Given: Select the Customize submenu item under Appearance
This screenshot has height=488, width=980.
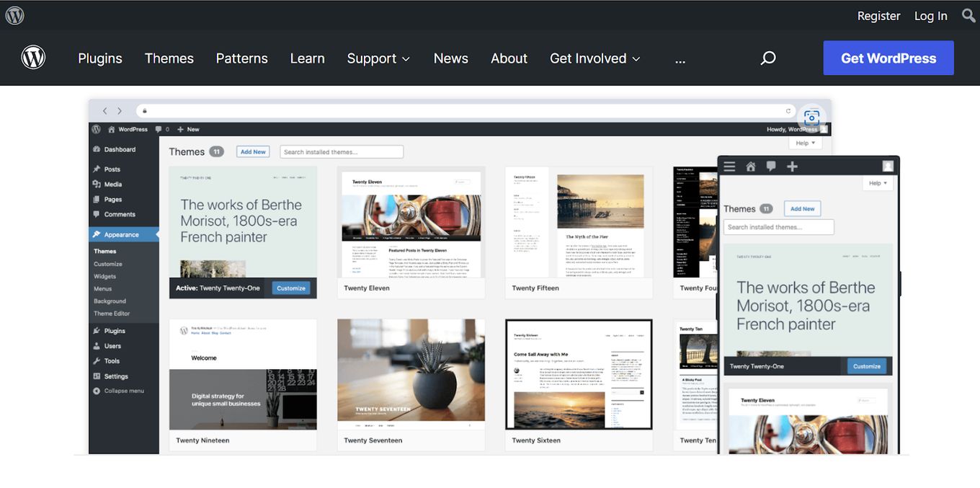Looking at the screenshot, I should click(108, 264).
